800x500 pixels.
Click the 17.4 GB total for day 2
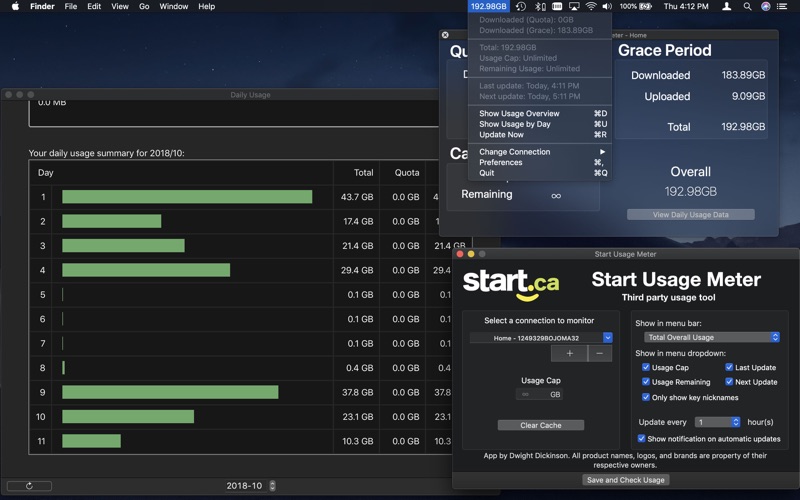point(358,221)
